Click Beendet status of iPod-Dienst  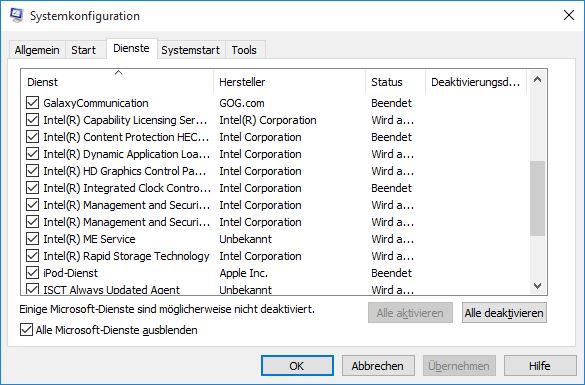pos(391,273)
